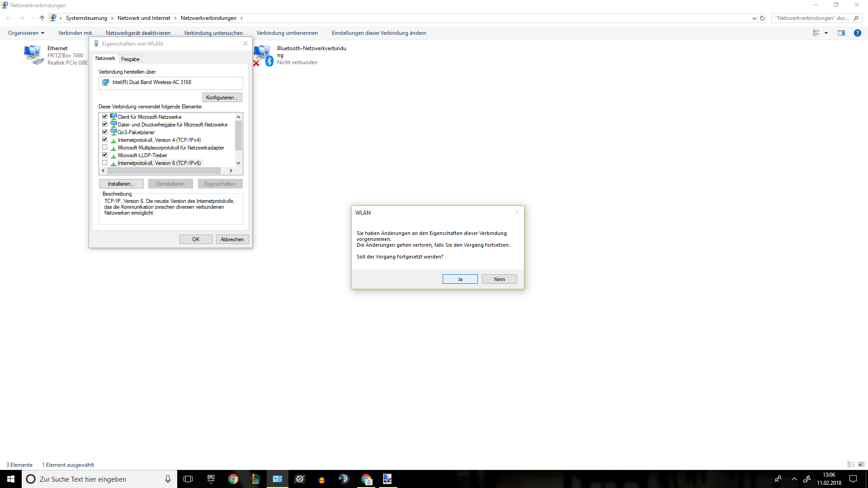Screen dimensions: 868x488
Task: Click the Ethernet adapter icon
Action: coord(33,55)
